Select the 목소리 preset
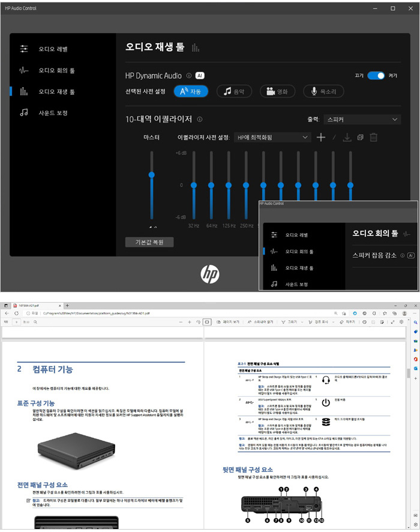 click(323, 91)
